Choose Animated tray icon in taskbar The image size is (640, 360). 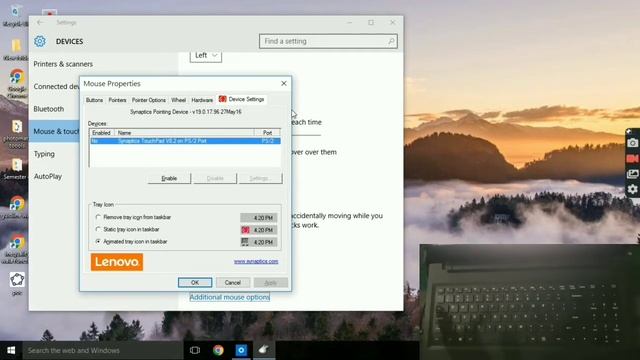point(131,242)
